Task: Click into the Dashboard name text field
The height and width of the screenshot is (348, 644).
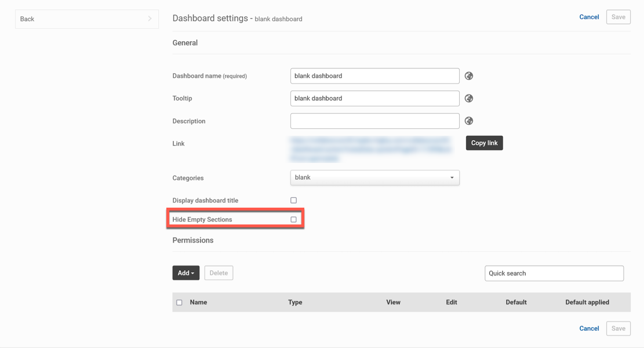Action: point(374,76)
